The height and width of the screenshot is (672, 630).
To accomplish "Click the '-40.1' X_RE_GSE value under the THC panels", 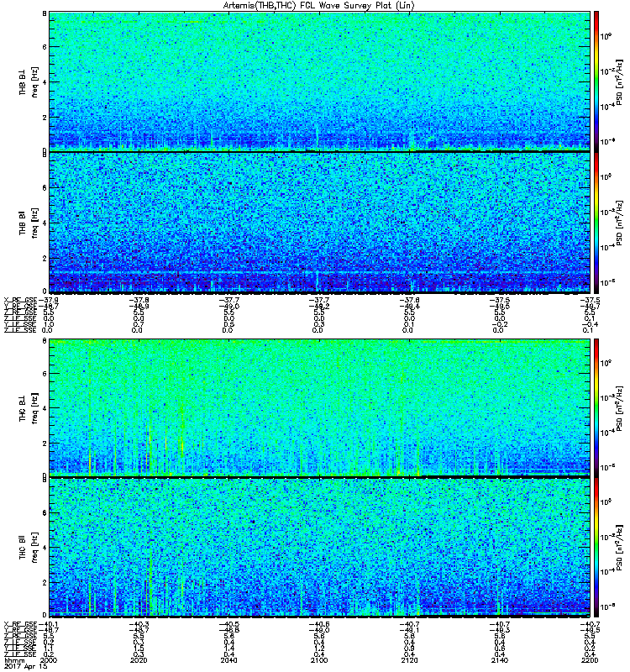I will (49, 623).
